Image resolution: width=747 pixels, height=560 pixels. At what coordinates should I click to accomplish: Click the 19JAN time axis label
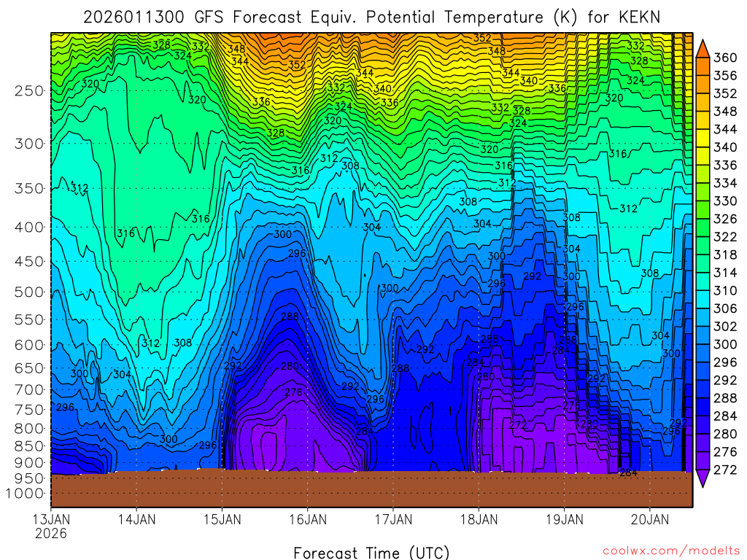(x=565, y=519)
